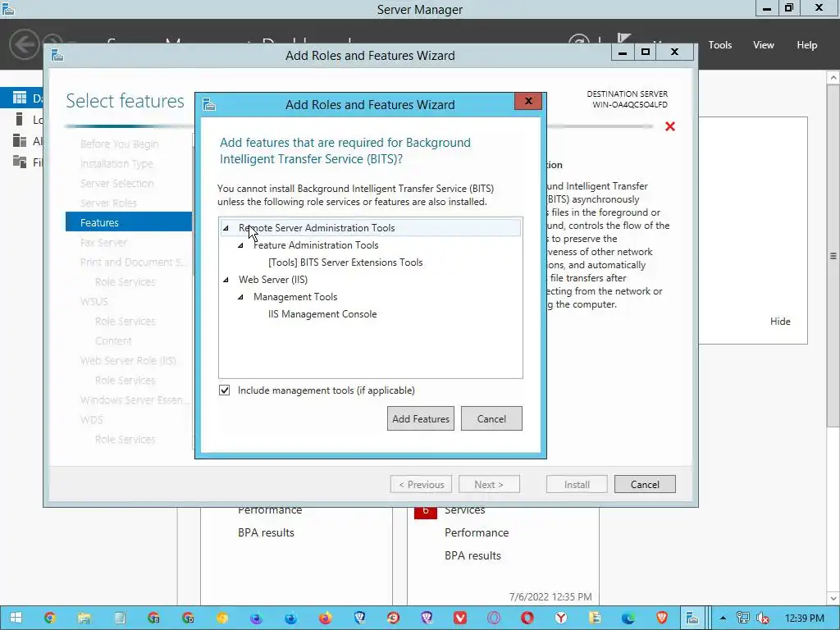Open muted volume tray icon

[763, 618]
